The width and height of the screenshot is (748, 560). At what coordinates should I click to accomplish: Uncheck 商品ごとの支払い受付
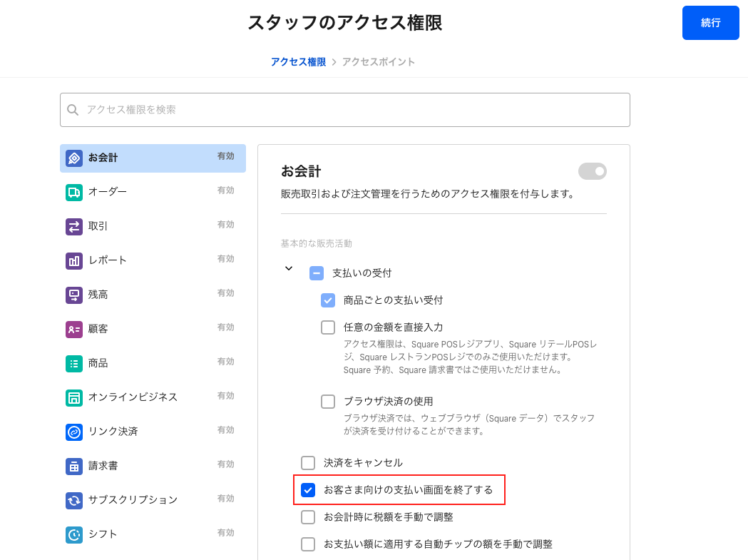click(x=328, y=300)
